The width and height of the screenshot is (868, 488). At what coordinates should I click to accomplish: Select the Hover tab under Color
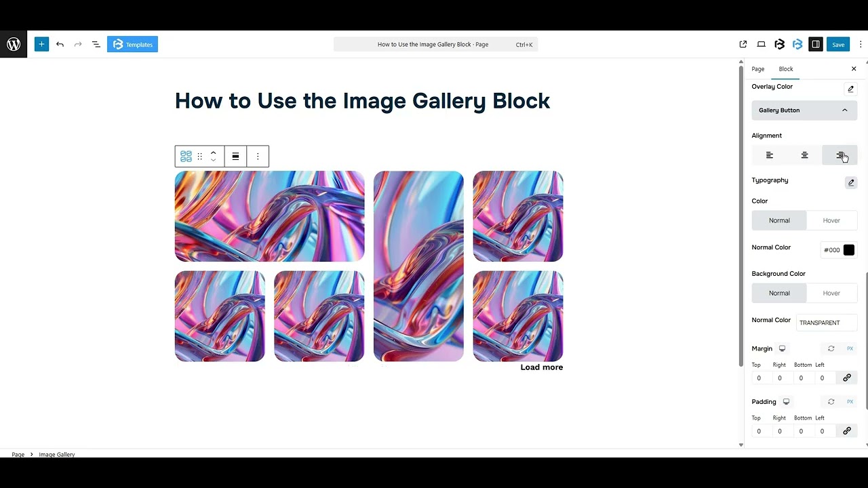click(x=831, y=220)
